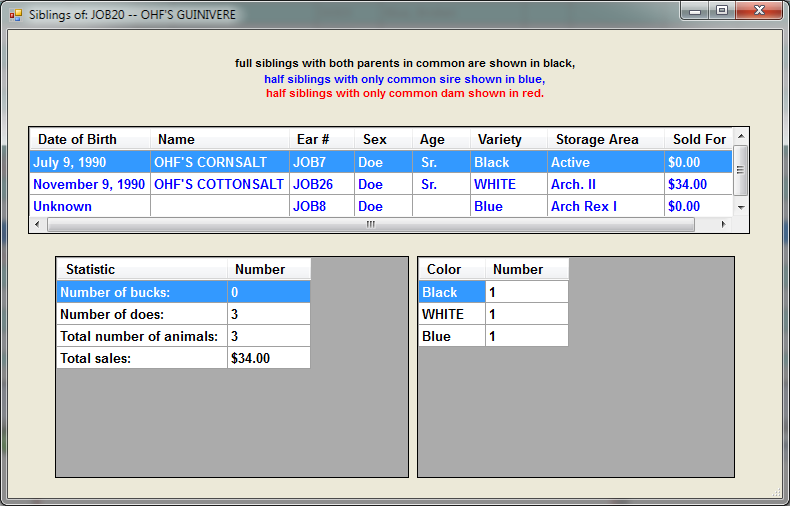Select the Blue color count row
This screenshot has width=790, height=506.
click(x=450, y=336)
